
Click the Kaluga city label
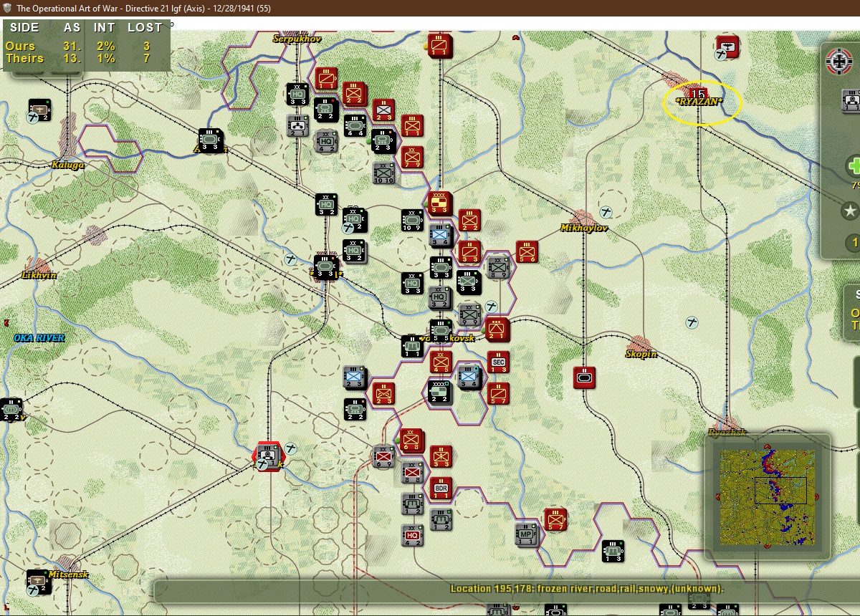pos(68,165)
